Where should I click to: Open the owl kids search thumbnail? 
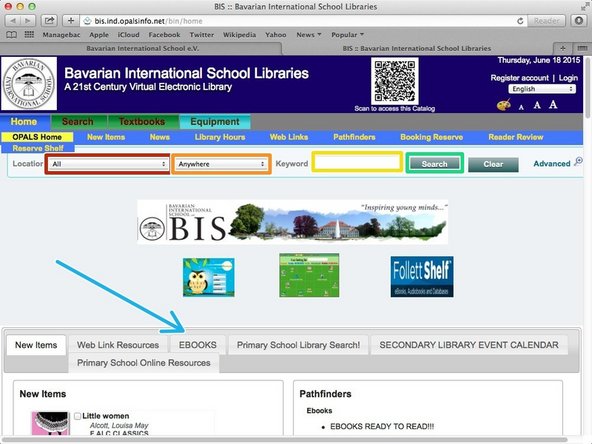point(209,277)
